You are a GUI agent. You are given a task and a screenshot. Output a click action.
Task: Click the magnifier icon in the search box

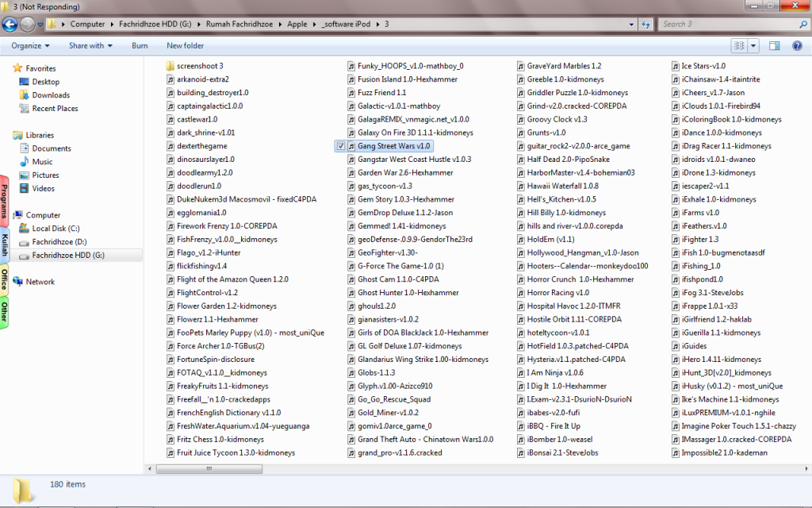[803, 24]
